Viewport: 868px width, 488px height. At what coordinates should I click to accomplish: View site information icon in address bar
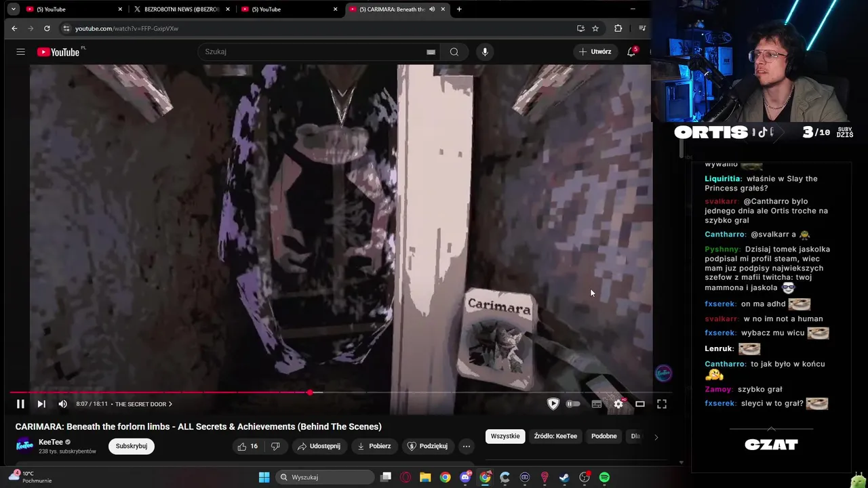[66, 28]
